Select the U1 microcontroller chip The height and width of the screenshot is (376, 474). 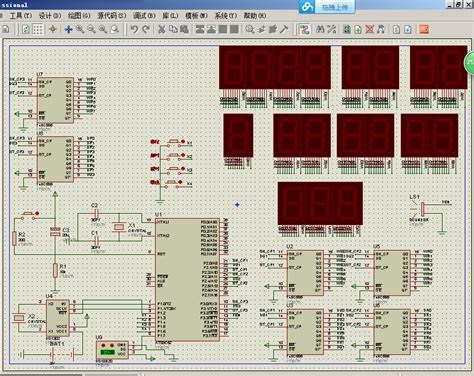[x=187, y=279]
